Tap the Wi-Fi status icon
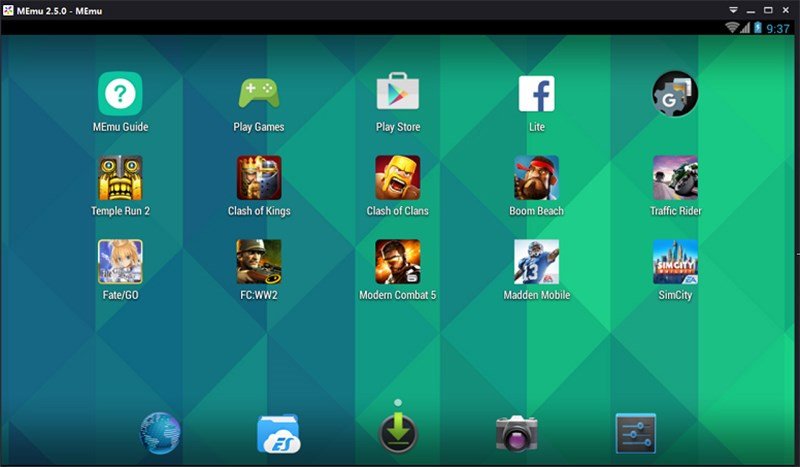The height and width of the screenshot is (467, 800). click(x=732, y=28)
